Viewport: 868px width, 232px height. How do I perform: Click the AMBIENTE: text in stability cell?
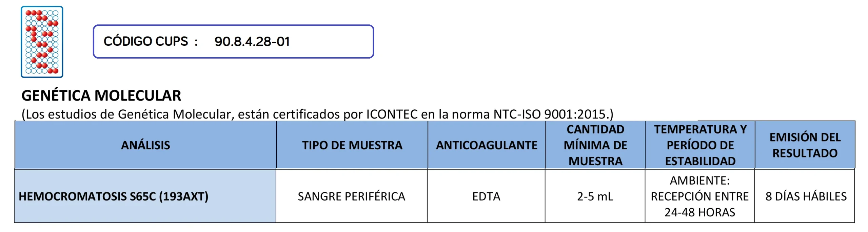click(699, 181)
